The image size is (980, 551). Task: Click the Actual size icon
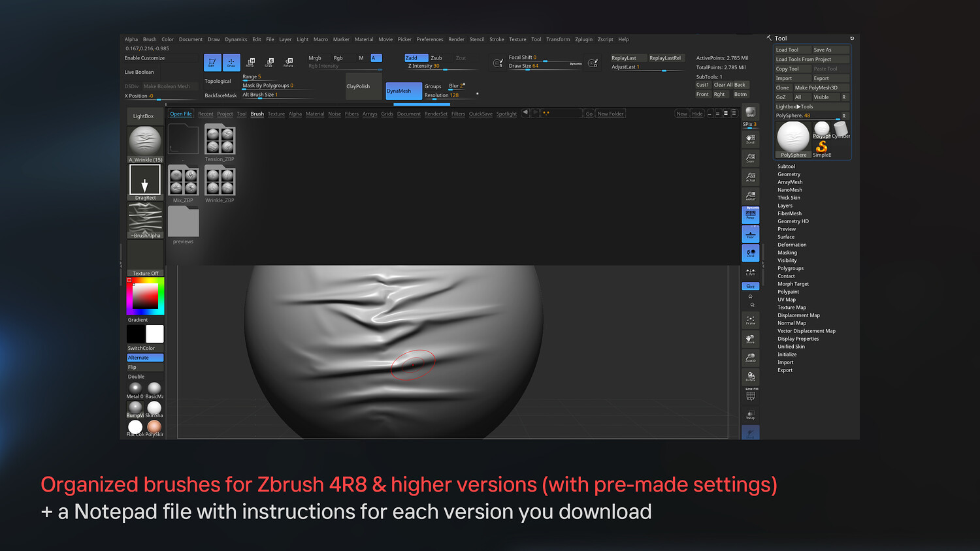[751, 177]
